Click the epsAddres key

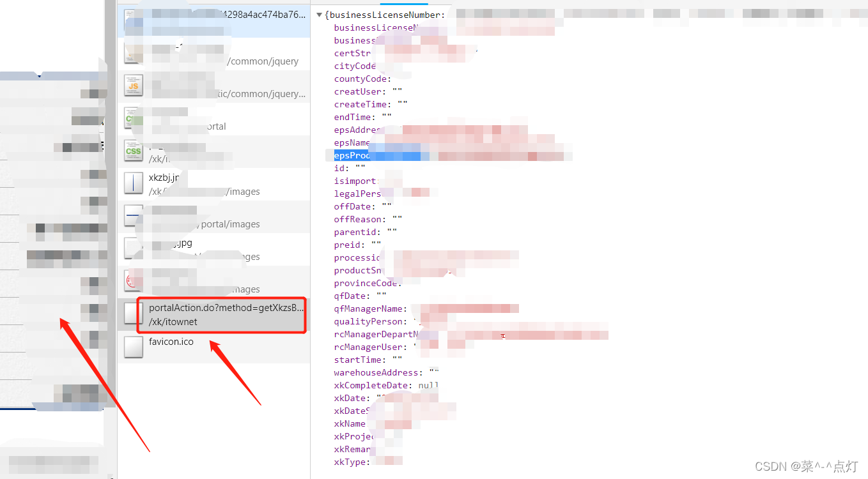[x=357, y=130]
